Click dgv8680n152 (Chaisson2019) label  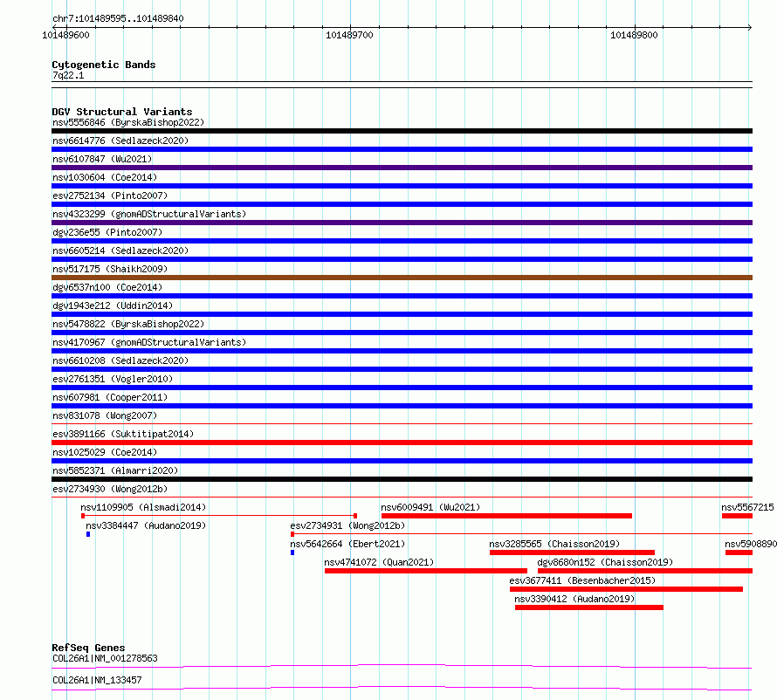(x=605, y=562)
